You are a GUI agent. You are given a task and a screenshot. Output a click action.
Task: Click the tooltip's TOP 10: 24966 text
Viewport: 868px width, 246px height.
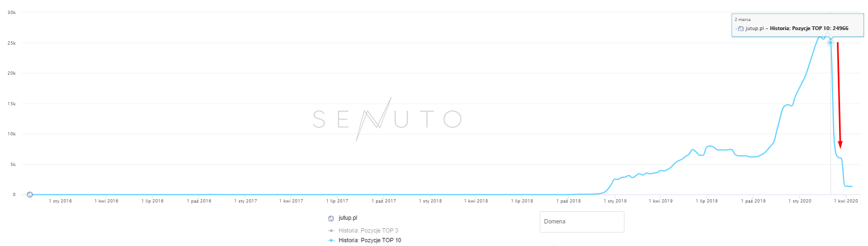click(809, 28)
